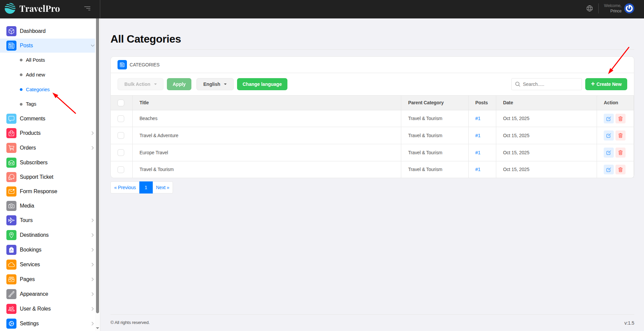Delete the Travel & Tourism category row
Image resolution: width=644 pixels, height=331 pixels.
[620, 170]
